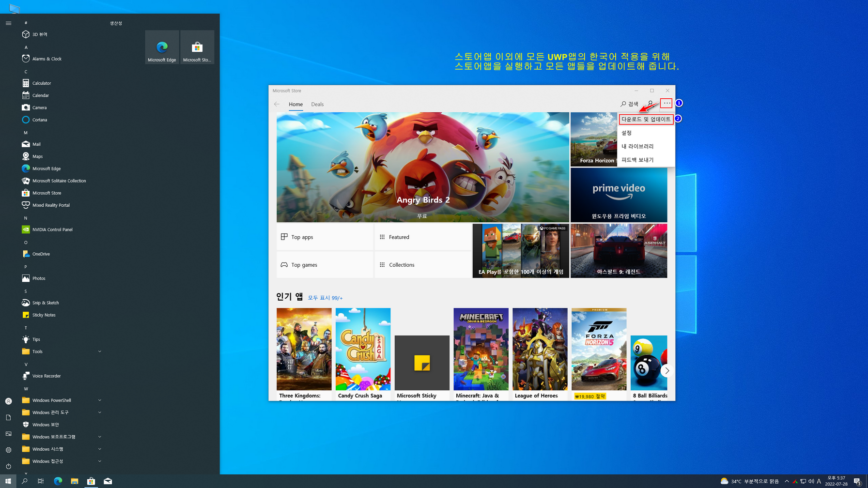The width and height of the screenshot is (868, 488).
Task: Open Featured category
Action: 423,237
